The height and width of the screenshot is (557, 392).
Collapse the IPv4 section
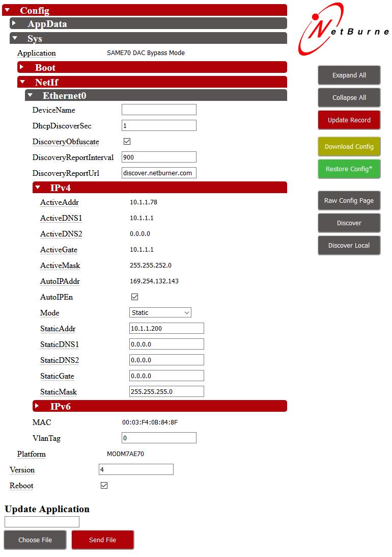coord(160,188)
